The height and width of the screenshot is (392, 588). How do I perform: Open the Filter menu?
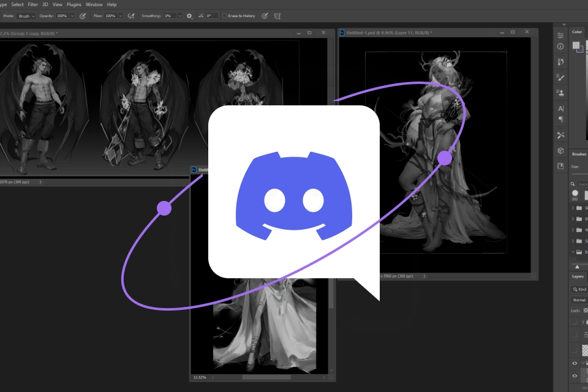point(32,4)
